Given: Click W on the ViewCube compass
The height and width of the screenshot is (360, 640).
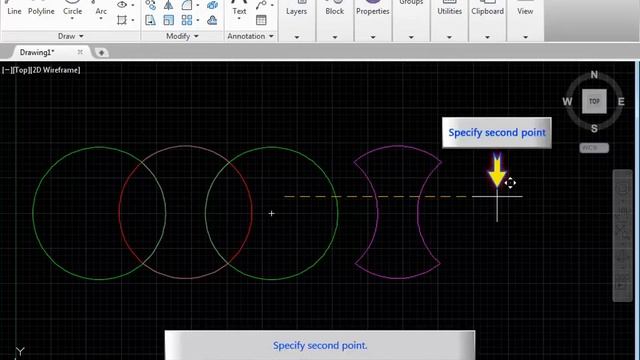Looking at the screenshot, I should pyautogui.click(x=567, y=102).
